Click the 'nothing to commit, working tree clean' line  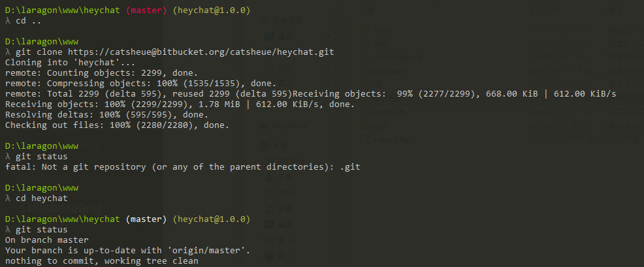pyautogui.click(x=101, y=260)
